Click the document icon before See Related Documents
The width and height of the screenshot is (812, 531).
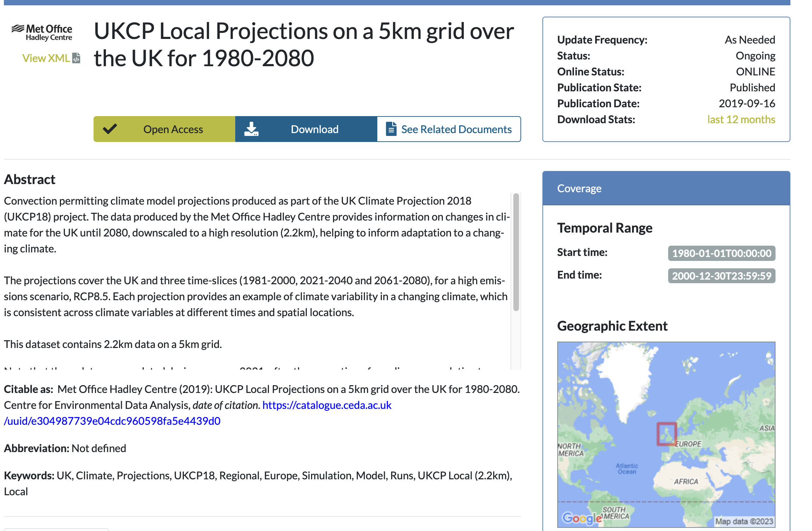pos(391,129)
